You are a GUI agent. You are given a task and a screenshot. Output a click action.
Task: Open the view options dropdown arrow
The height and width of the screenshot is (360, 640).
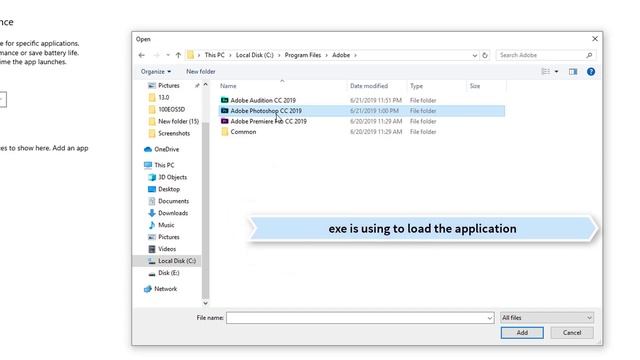tap(556, 72)
